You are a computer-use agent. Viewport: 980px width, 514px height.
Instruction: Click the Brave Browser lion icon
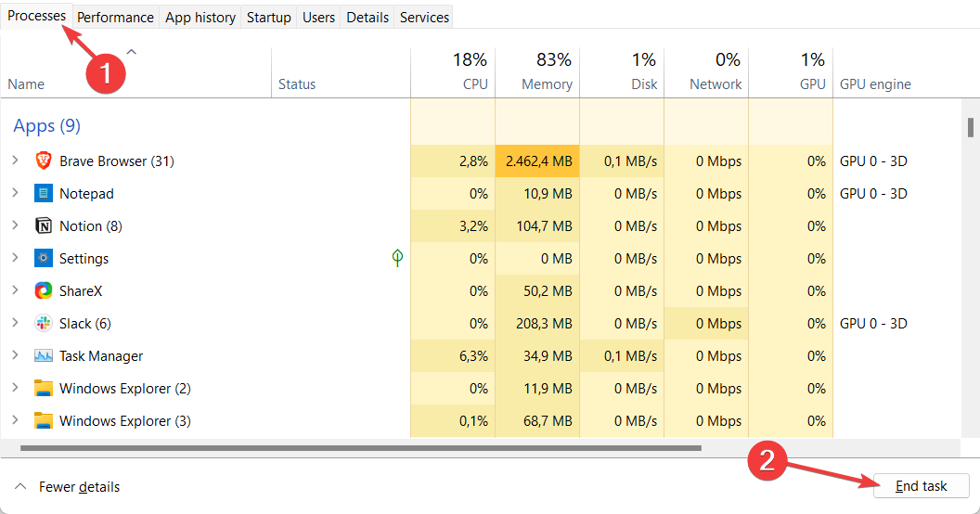[43, 161]
